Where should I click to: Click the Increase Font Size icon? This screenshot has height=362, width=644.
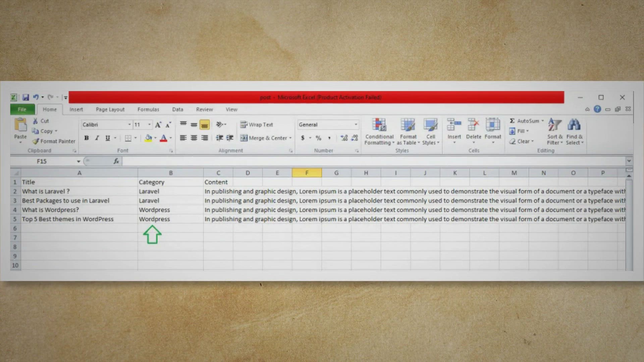coord(158,125)
